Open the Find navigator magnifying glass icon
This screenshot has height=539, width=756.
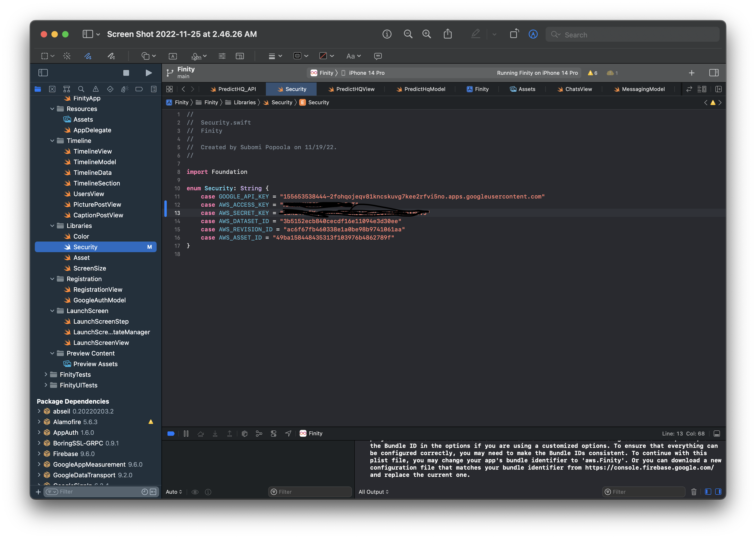click(81, 89)
